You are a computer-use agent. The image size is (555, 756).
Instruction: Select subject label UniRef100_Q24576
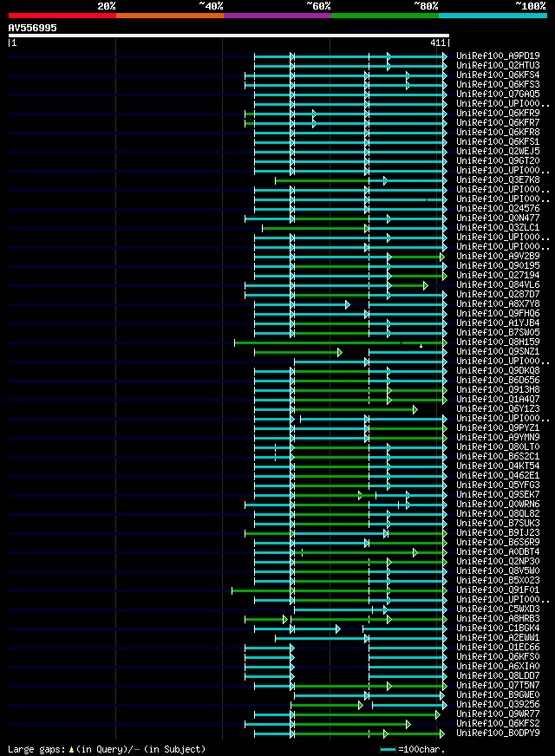pyautogui.click(x=498, y=209)
